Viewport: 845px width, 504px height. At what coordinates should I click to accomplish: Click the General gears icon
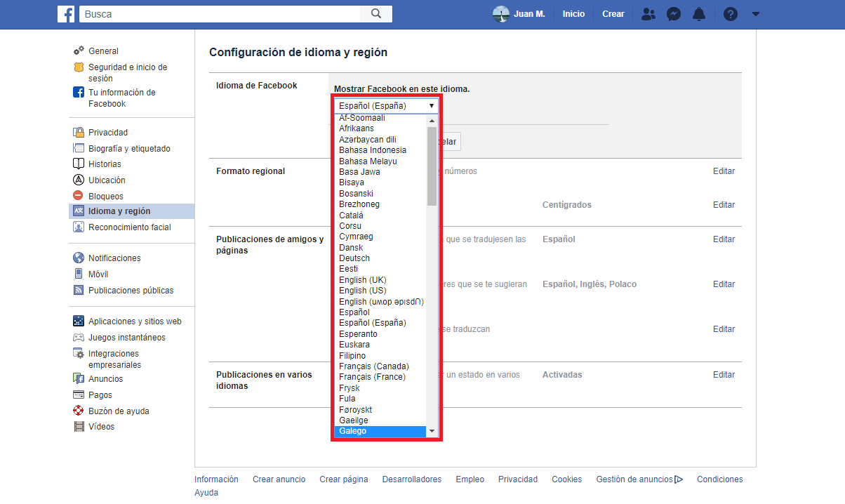79,51
